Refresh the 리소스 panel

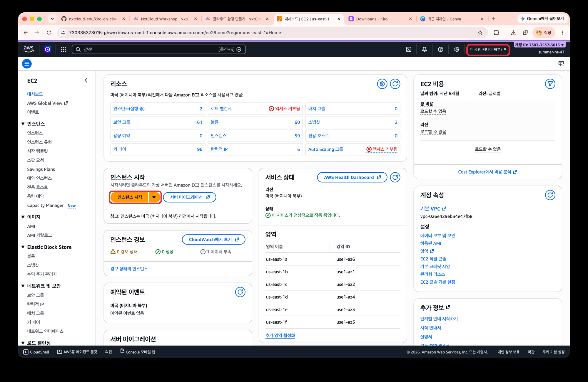click(395, 84)
